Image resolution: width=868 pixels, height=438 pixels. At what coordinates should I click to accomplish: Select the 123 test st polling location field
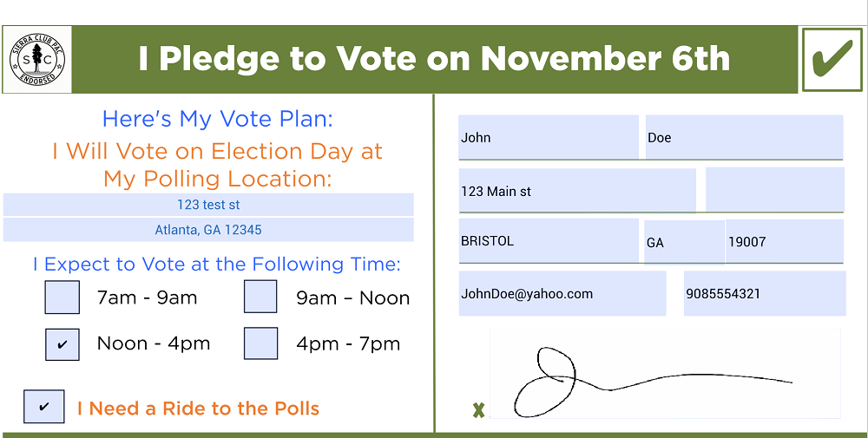208,205
